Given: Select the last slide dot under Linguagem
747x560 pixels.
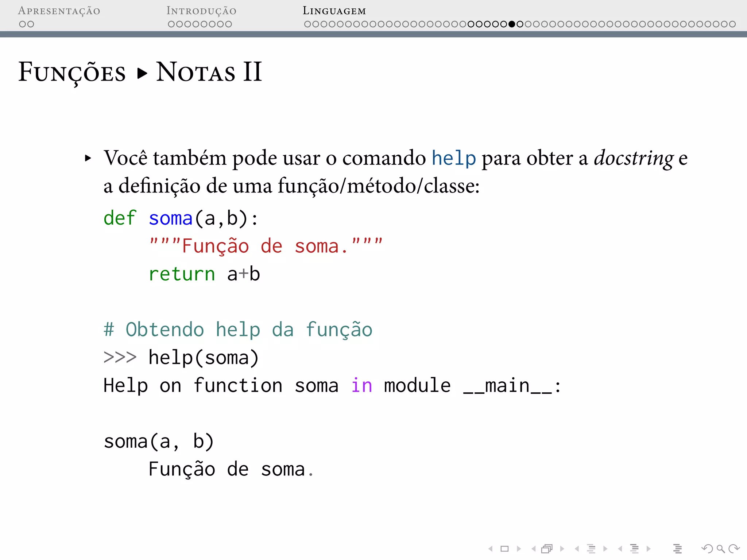Looking at the screenshot, I should (x=732, y=24).
